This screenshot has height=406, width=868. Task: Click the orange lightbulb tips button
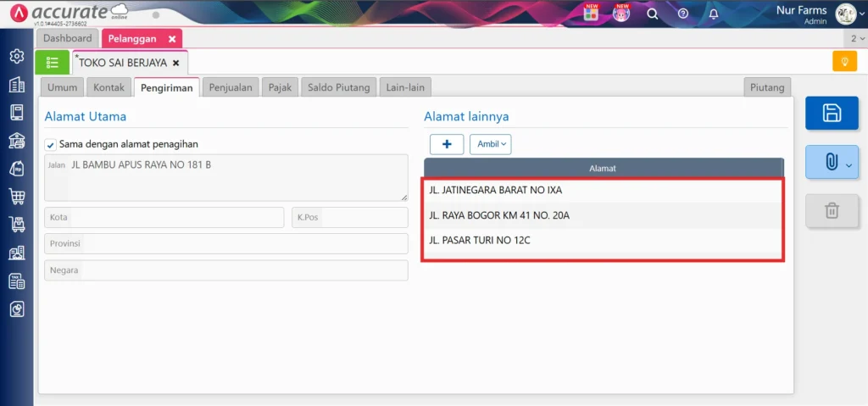pos(845,61)
